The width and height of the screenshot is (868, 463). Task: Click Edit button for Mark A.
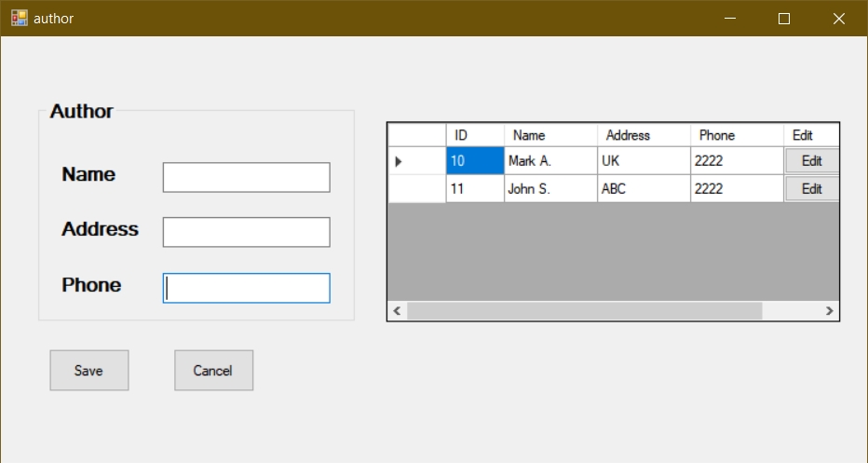coord(811,161)
